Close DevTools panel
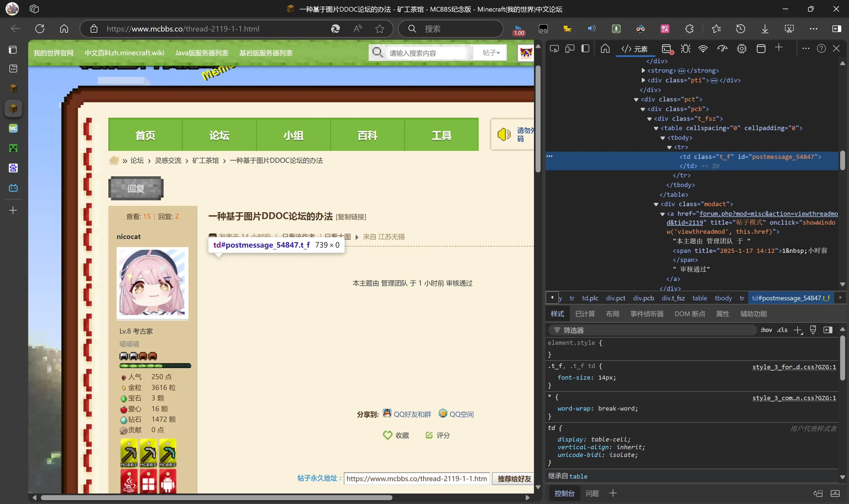The height and width of the screenshot is (504, 849). pyautogui.click(x=837, y=49)
